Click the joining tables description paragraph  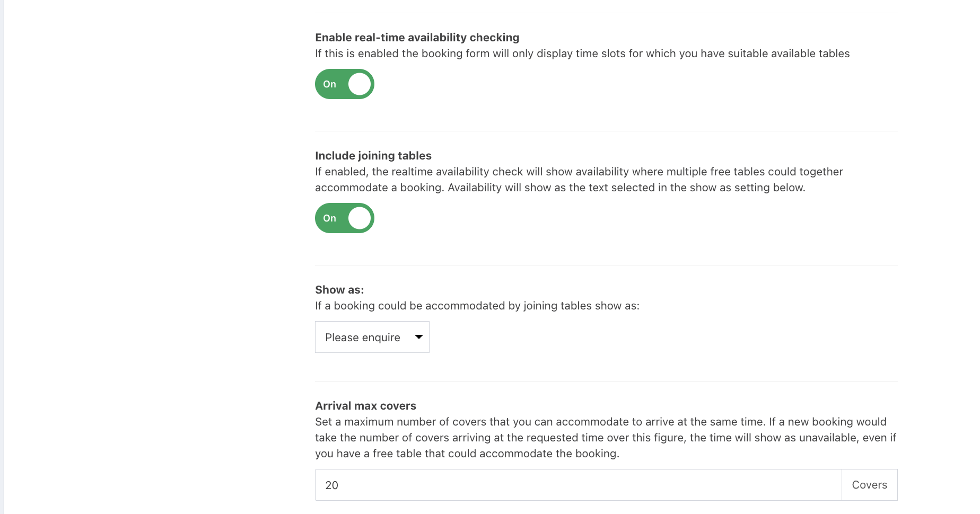pyautogui.click(x=579, y=180)
